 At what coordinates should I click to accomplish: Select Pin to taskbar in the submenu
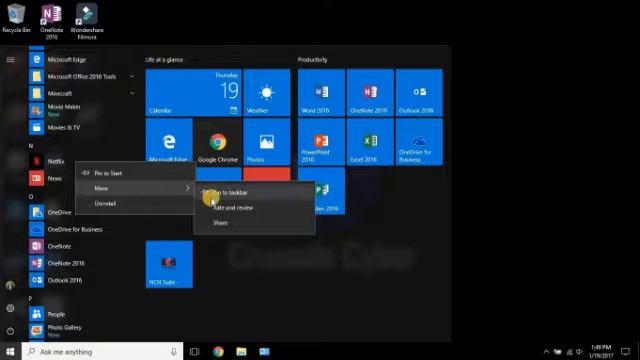click(254, 193)
